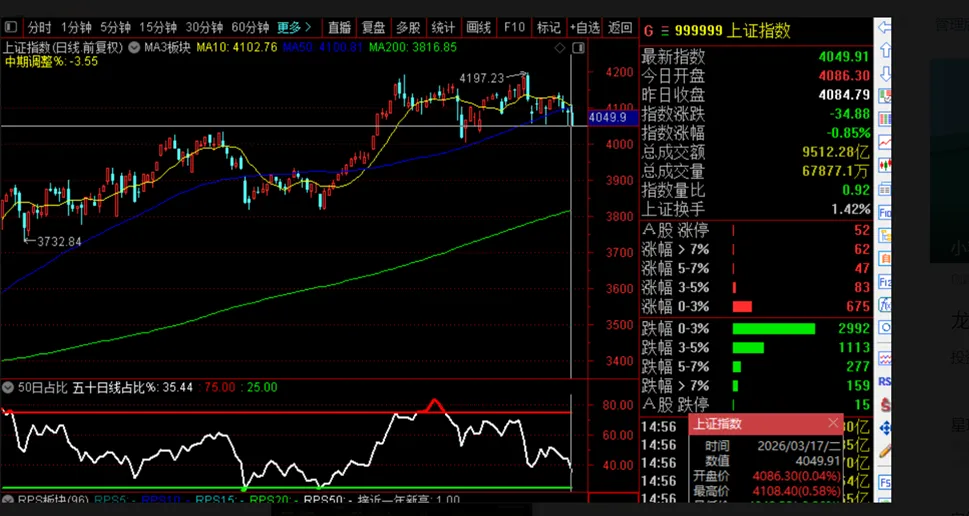Toggle the side panel icon next to the diamond
Image resolution: width=969 pixels, height=516 pixels.
click(x=578, y=48)
